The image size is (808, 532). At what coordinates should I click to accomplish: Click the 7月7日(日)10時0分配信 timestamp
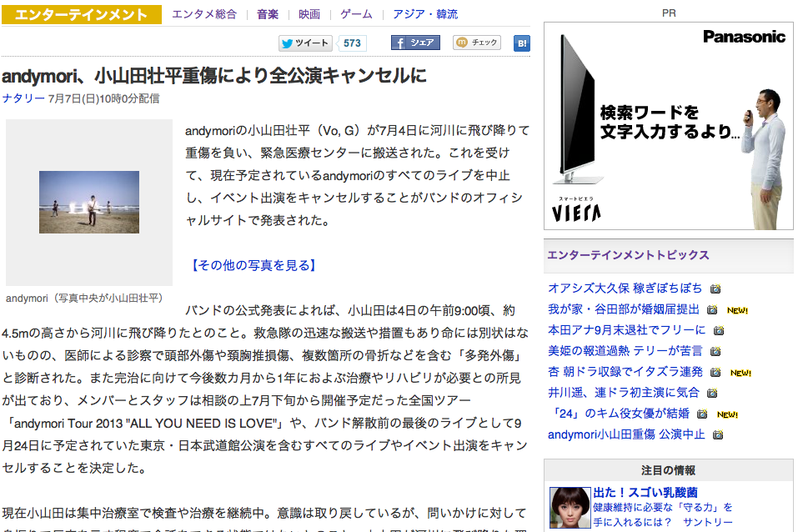coord(103,98)
